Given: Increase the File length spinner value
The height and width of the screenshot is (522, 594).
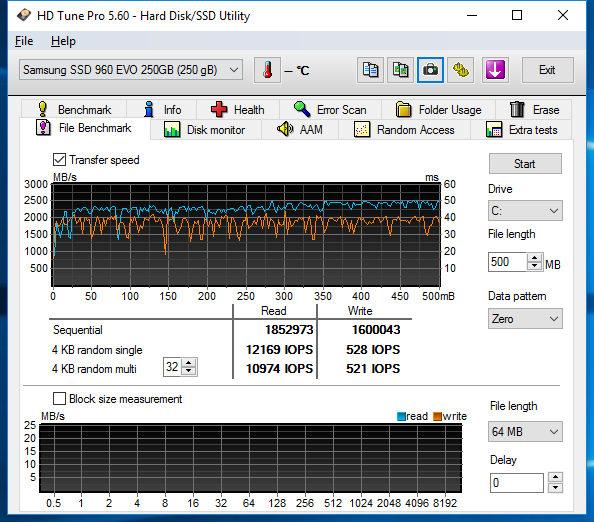Looking at the screenshot, I should [x=535, y=258].
